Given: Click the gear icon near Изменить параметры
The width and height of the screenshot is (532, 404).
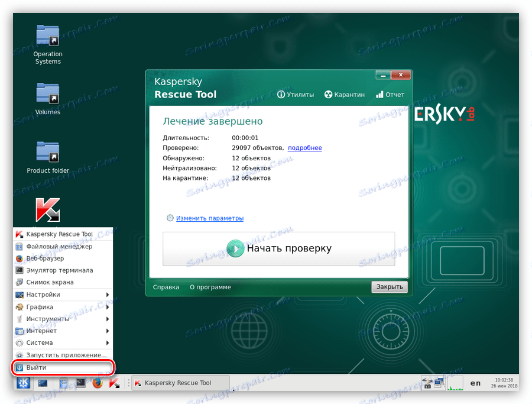Looking at the screenshot, I should [170, 218].
